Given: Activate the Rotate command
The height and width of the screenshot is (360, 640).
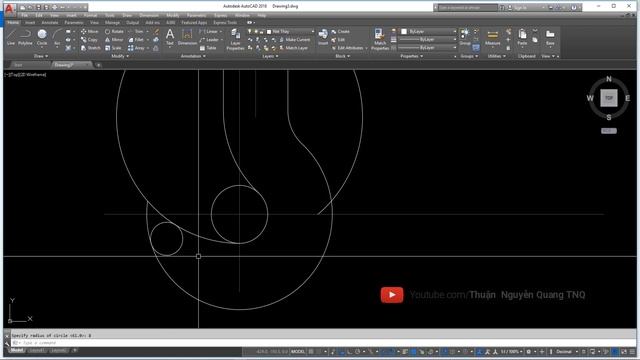Looking at the screenshot, I should coord(114,31).
